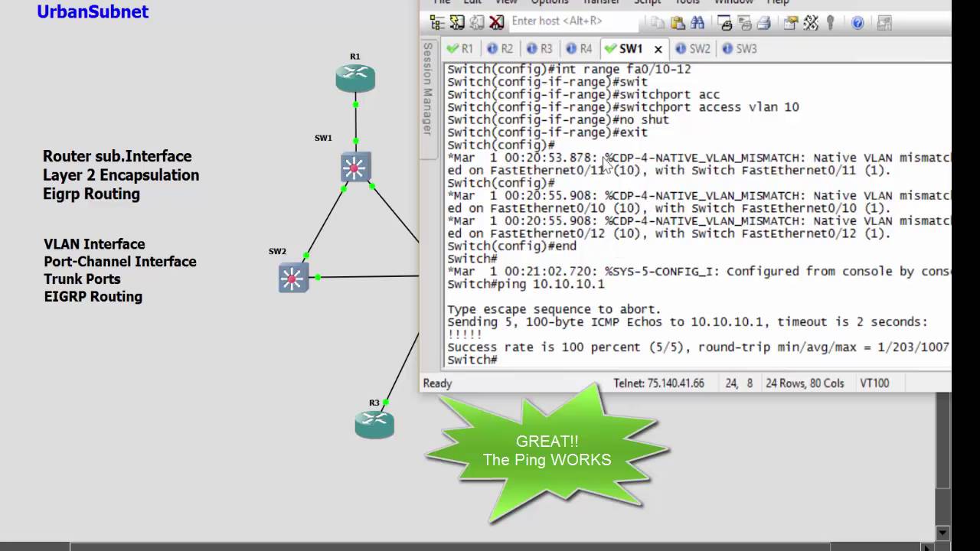Viewport: 980px width, 551px height.
Task: Click the 'Eigrp Routing' label
Action: 91,194
